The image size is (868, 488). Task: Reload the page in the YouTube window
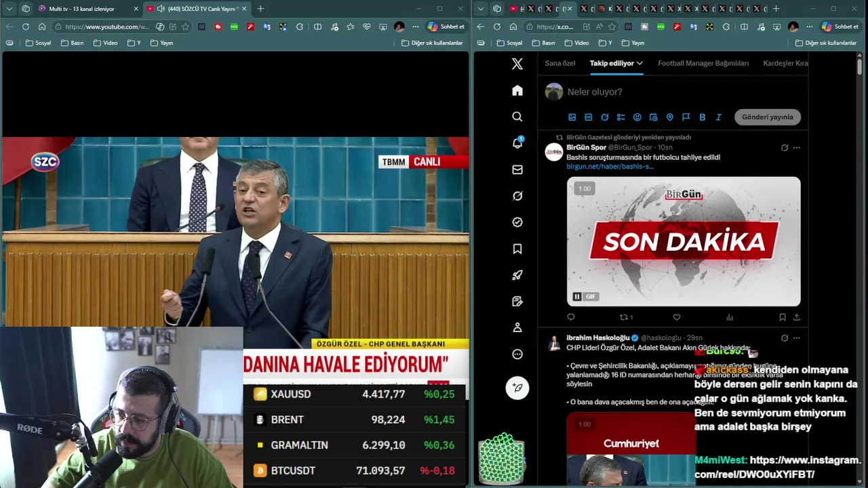pyautogui.click(x=25, y=26)
